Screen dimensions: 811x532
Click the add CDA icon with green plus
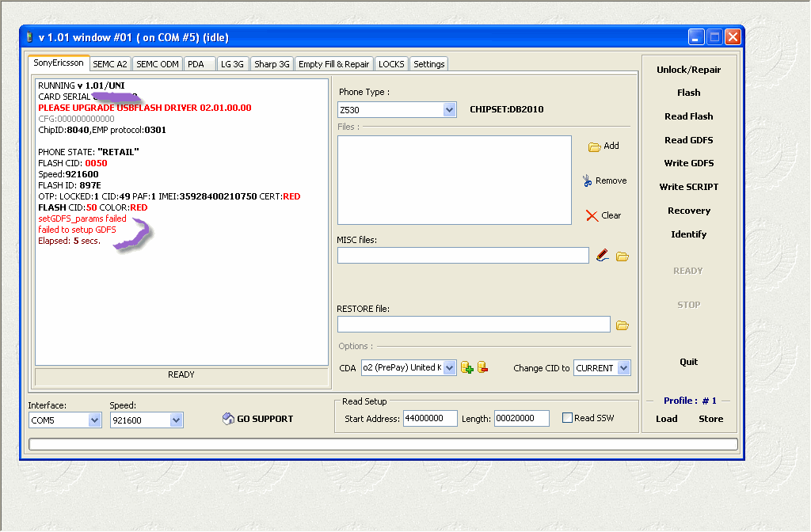[x=467, y=367]
